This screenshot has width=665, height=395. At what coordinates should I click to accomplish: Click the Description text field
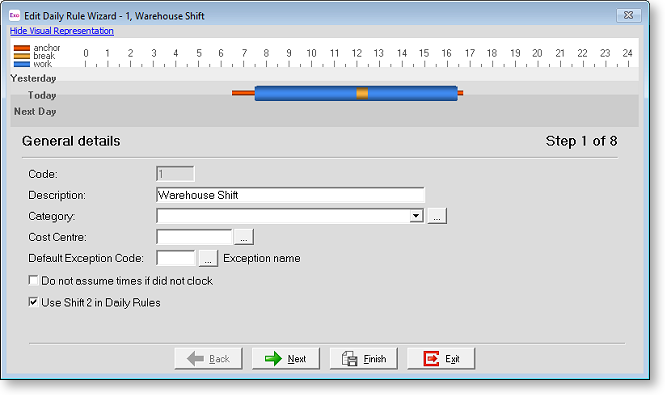coord(291,195)
